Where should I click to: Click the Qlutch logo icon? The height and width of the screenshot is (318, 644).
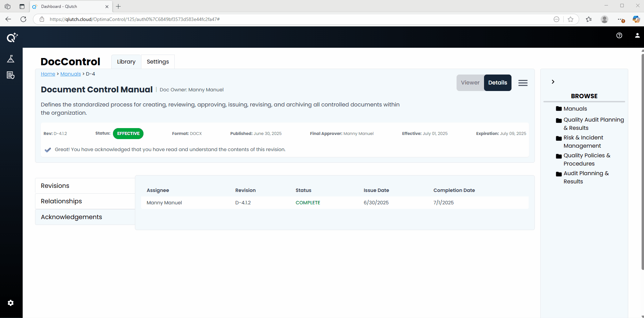click(x=12, y=37)
